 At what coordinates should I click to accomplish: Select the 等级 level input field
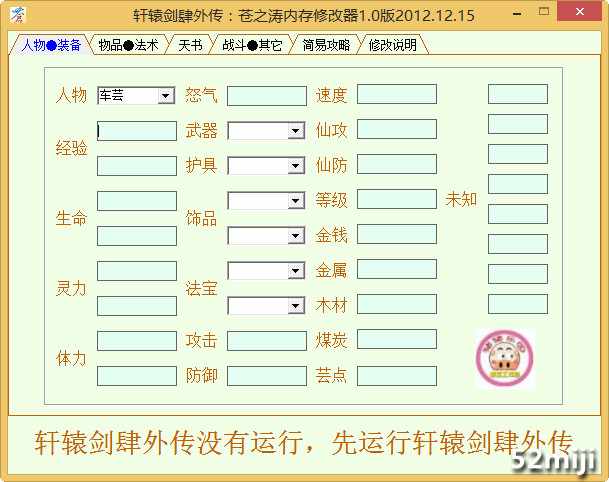[x=396, y=200]
